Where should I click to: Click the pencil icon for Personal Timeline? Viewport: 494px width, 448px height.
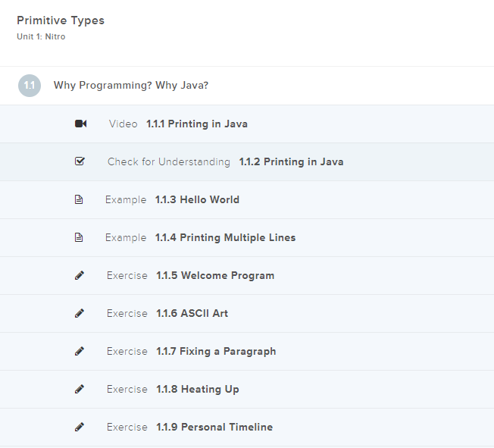80,427
